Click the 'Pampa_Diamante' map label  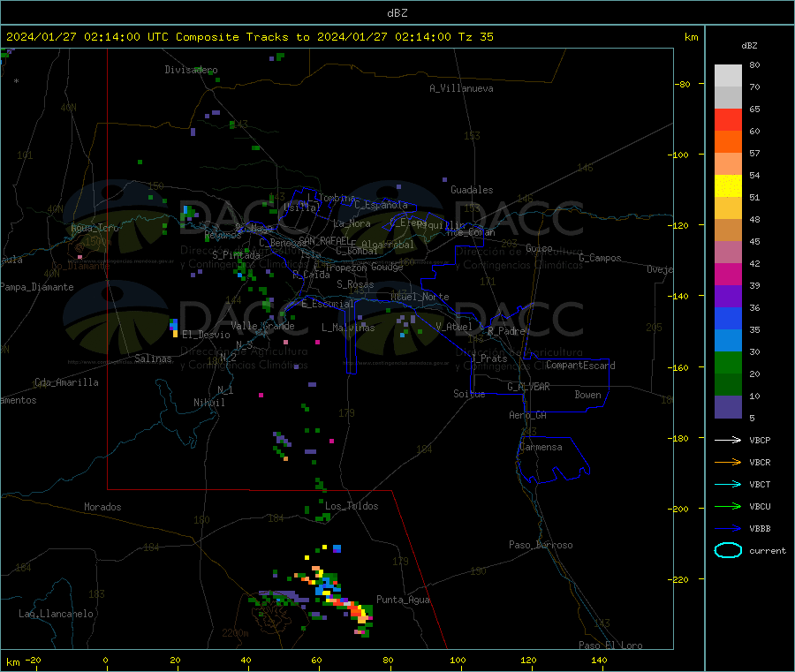pos(36,287)
